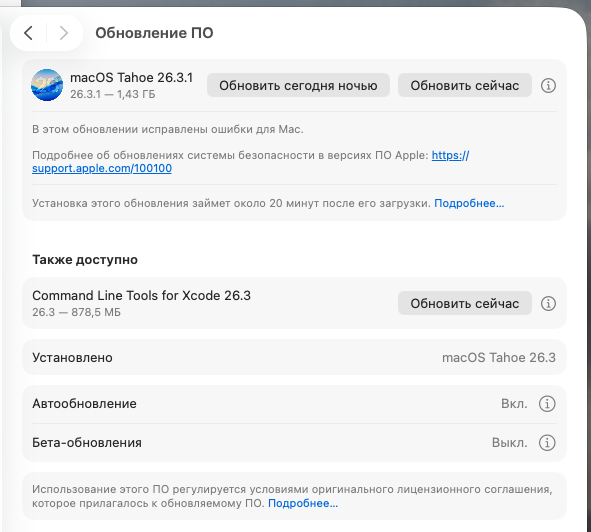This screenshot has width=591, height=532.
Task: Click Command Line Tools for Xcode 26.3 title
Action: coord(141,296)
